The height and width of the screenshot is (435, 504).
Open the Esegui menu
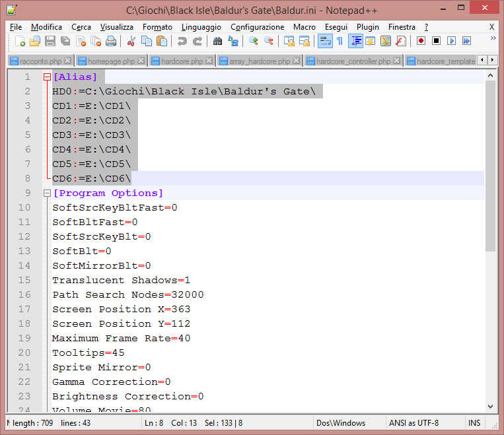[x=336, y=27]
